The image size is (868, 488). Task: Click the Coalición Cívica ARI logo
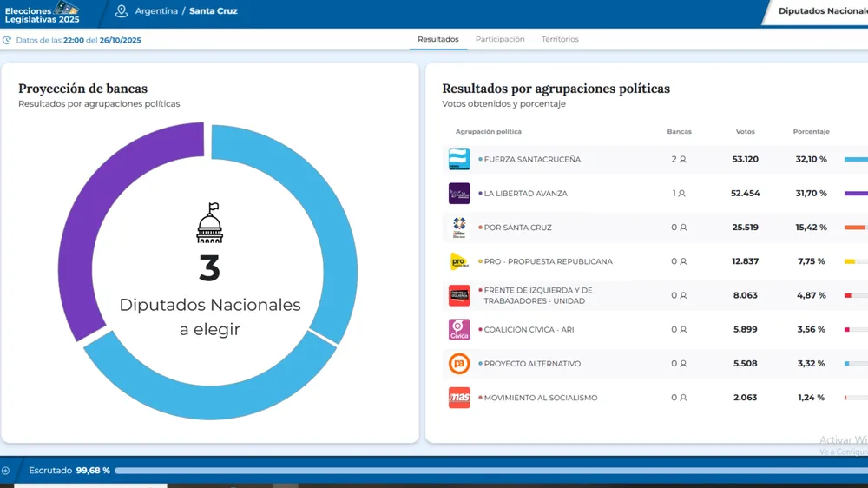click(458, 330)
